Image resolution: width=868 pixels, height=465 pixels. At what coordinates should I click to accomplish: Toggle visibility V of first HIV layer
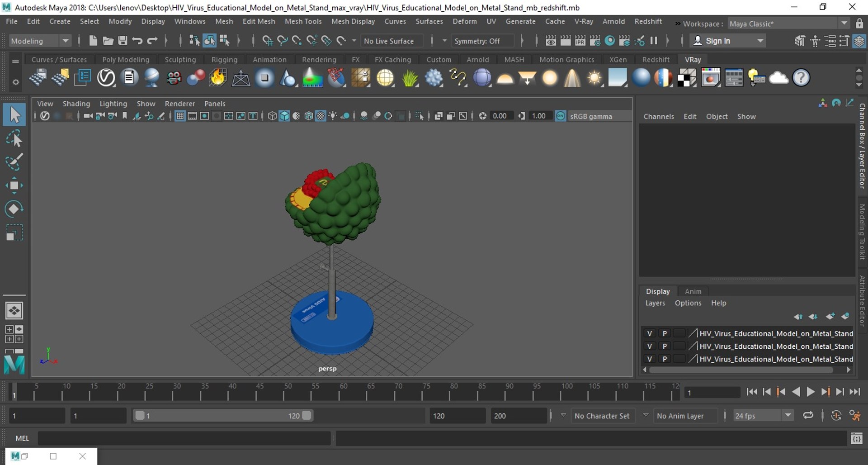coord(650,333)
